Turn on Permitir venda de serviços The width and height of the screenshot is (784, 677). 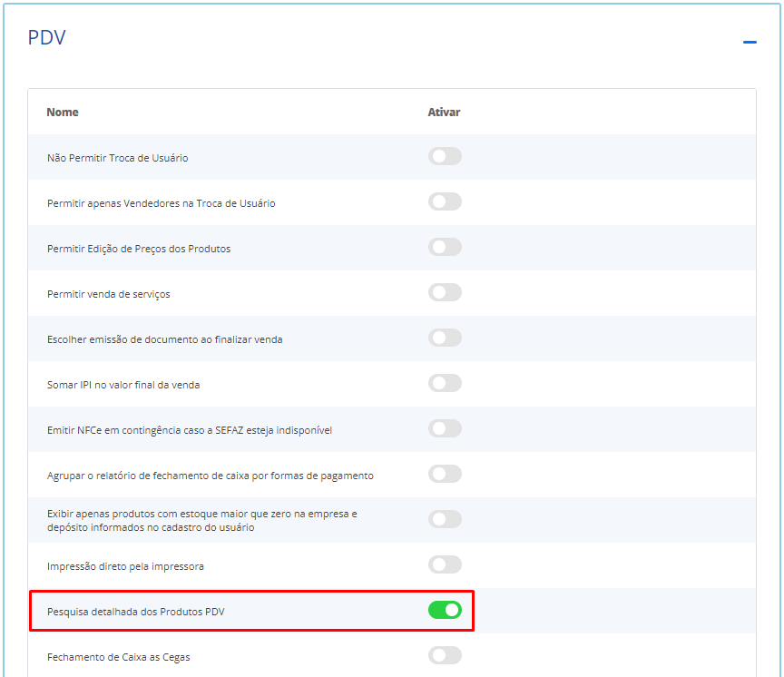[x=445, y=292]
